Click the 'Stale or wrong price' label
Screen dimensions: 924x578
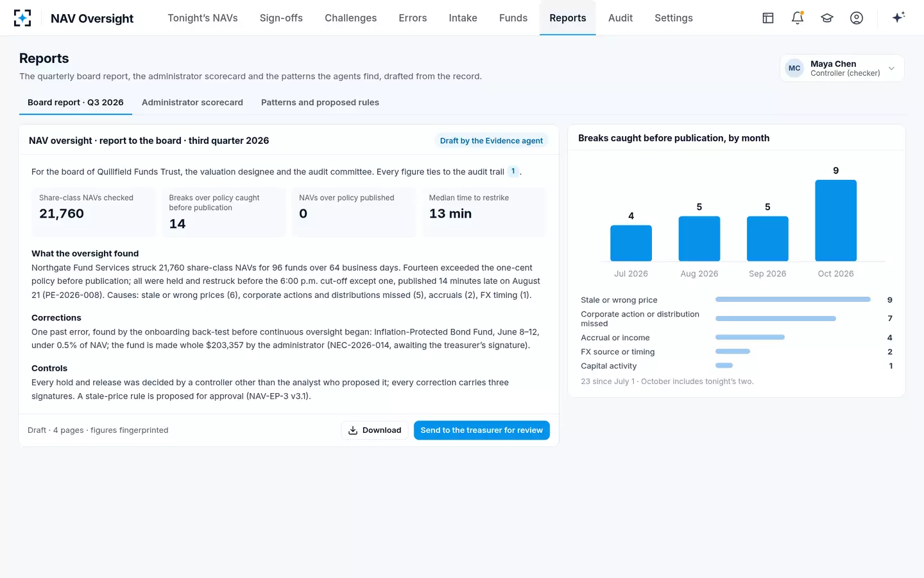(x=619, y=300)
